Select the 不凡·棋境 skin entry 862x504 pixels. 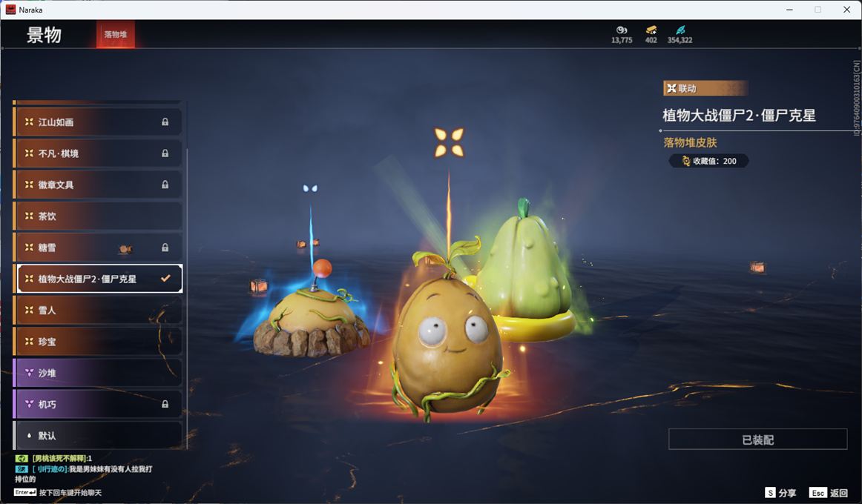pyautogui.click(x=98, y=153)
